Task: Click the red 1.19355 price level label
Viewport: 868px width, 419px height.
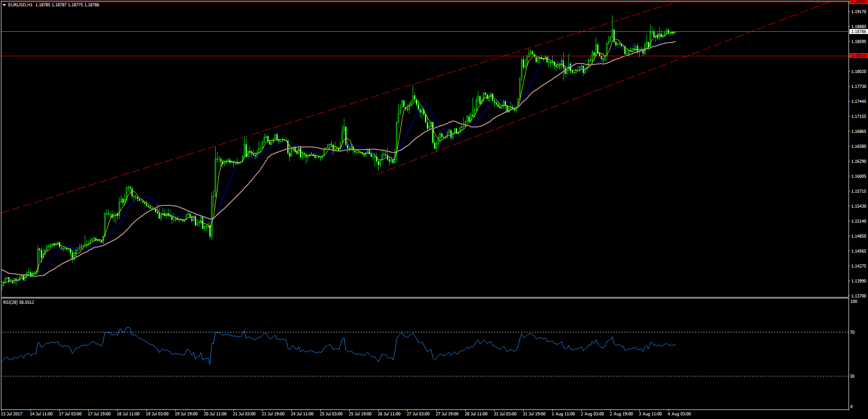Action: tap(858, 2)
